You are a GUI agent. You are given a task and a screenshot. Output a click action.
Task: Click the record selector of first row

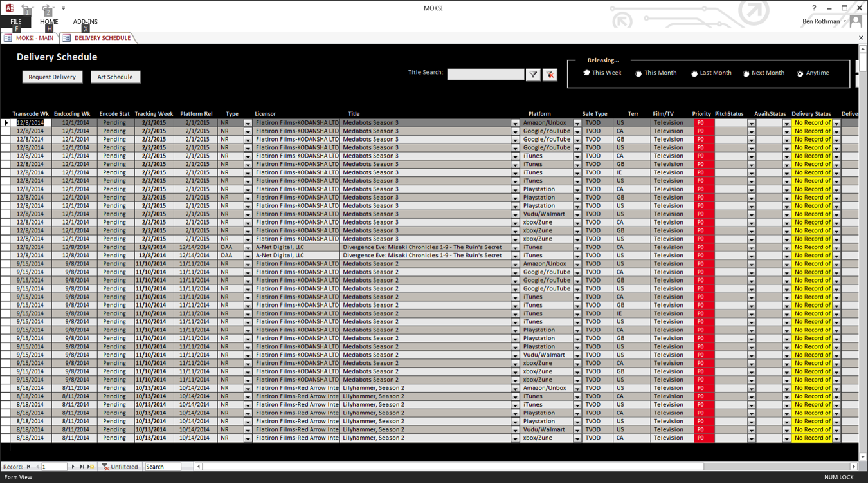pos(6,123)
